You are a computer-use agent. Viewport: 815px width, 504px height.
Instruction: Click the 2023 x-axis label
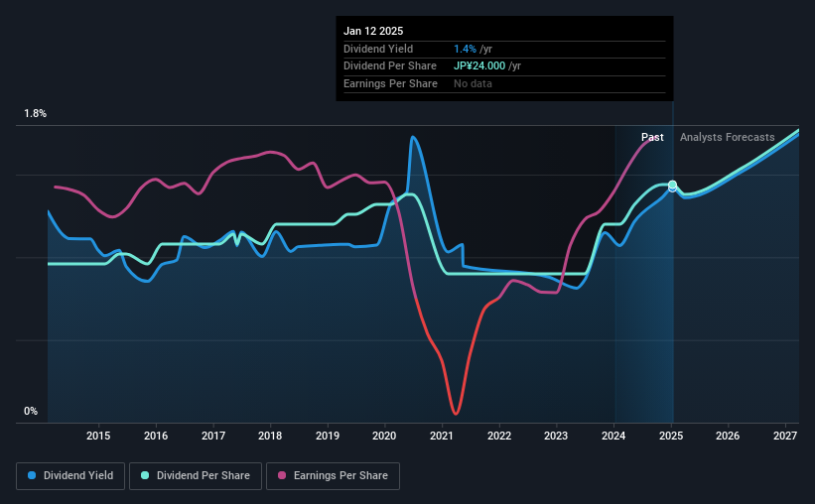tap(556, 436)
